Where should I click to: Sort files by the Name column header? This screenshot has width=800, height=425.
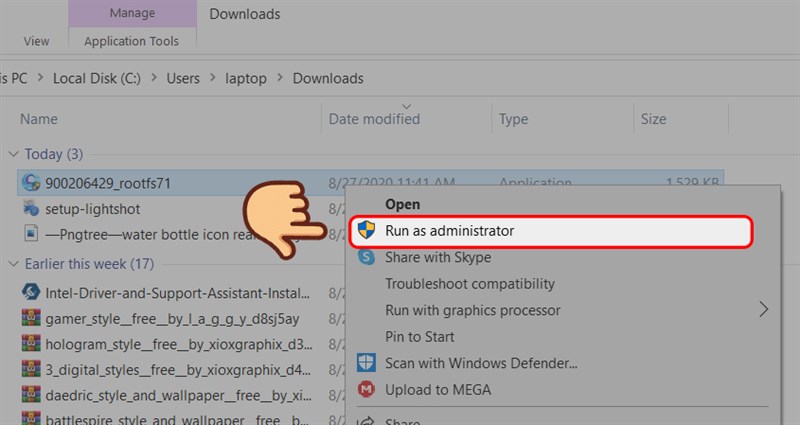[x=39, y=119]
